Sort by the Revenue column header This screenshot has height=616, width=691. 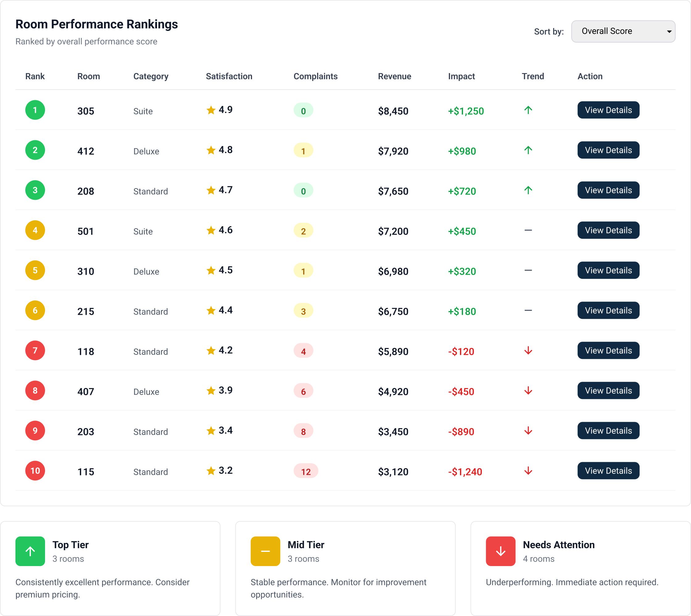pos(395,76)
